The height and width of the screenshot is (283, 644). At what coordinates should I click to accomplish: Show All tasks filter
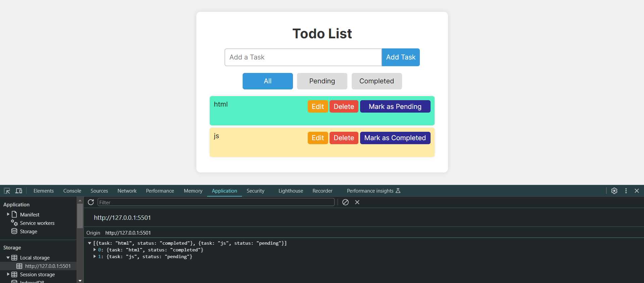click(x=268, y=81)
